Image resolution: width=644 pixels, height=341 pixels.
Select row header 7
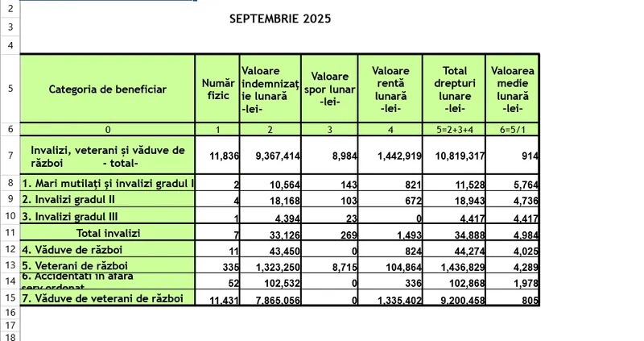pyautogui.click(x=10, y=156)
